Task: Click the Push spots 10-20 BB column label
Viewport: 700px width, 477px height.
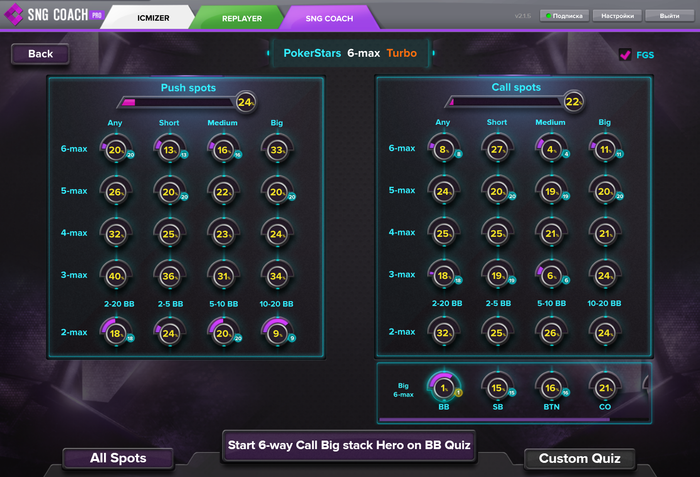Action: (x=276, y=304)
